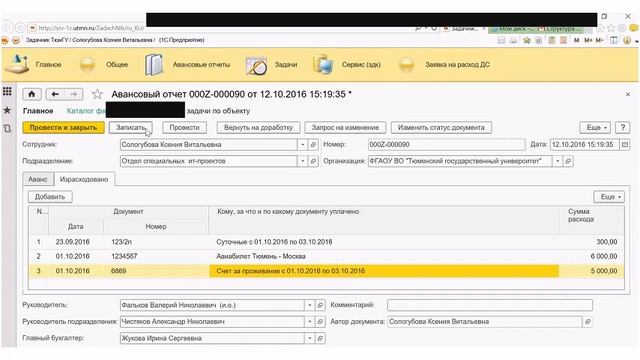640x360 pixels.
Task: Open the задачи по объекту link
Action: (218, 111)
